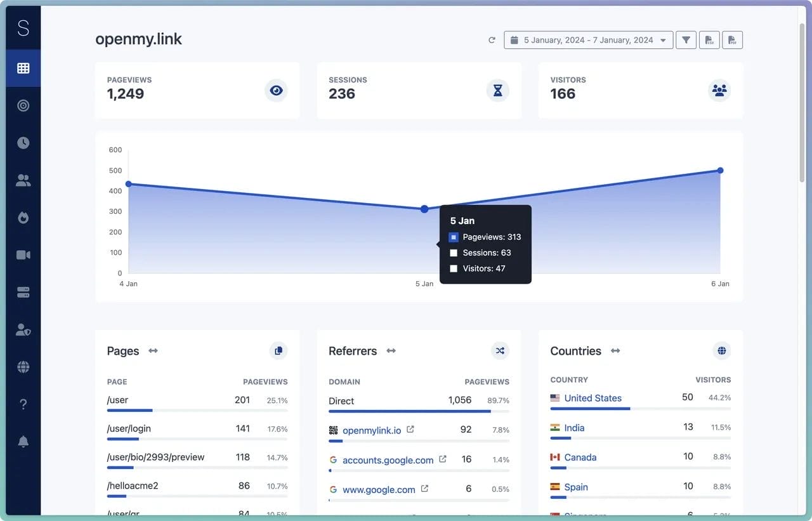Click the globe icon in Countries panel
The width and height of the screenshot is (812, 521).
tap(721, 350)
